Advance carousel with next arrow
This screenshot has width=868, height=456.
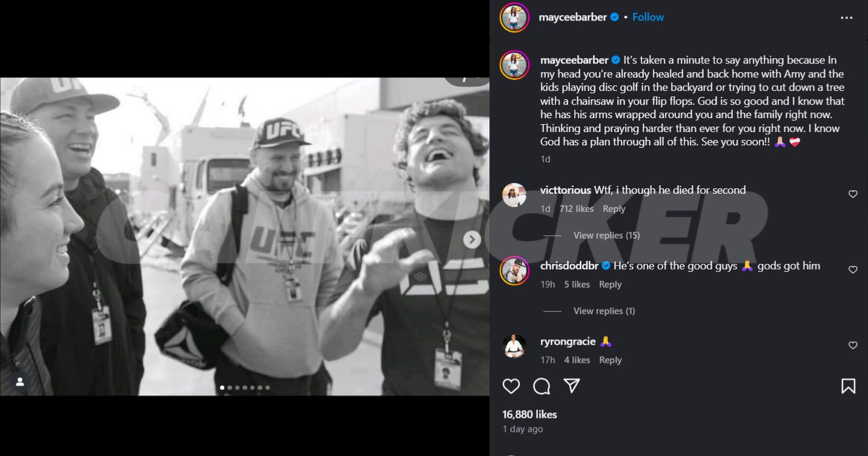pos(472,240)
